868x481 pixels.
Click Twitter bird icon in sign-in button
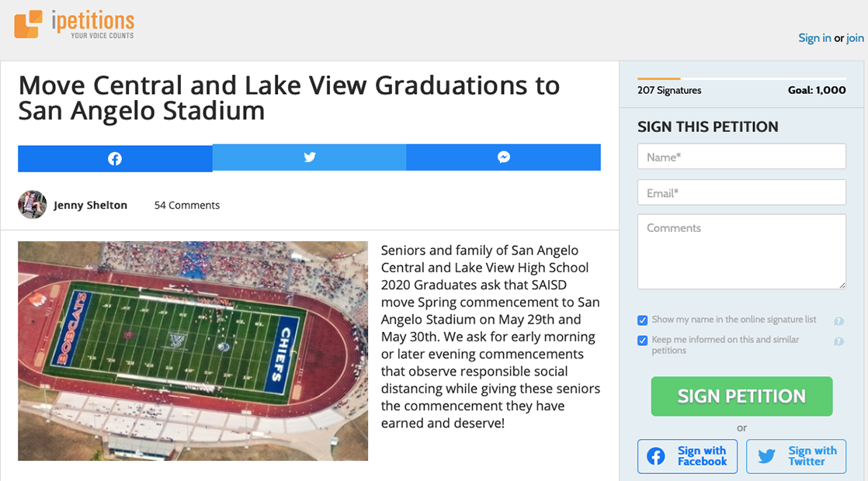766,456
